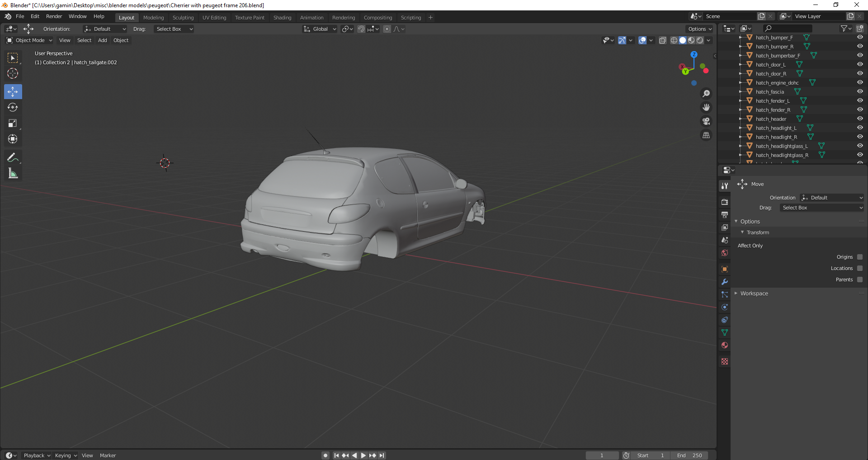Image resolution: width=868 pixels, height=460 pixels.
Task: Enable the Locations checkbox
Action: (x=860, y=268)
